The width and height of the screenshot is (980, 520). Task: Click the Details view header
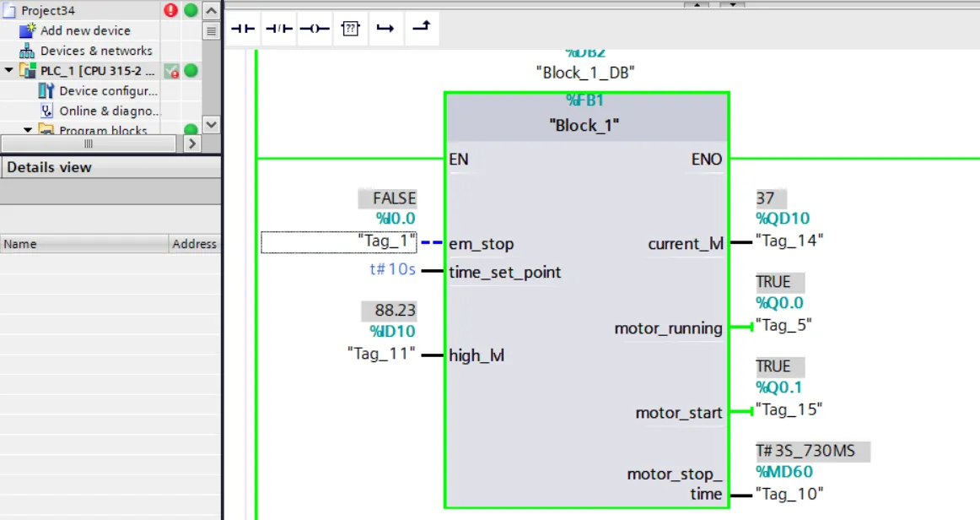click(x=110, y=167)
